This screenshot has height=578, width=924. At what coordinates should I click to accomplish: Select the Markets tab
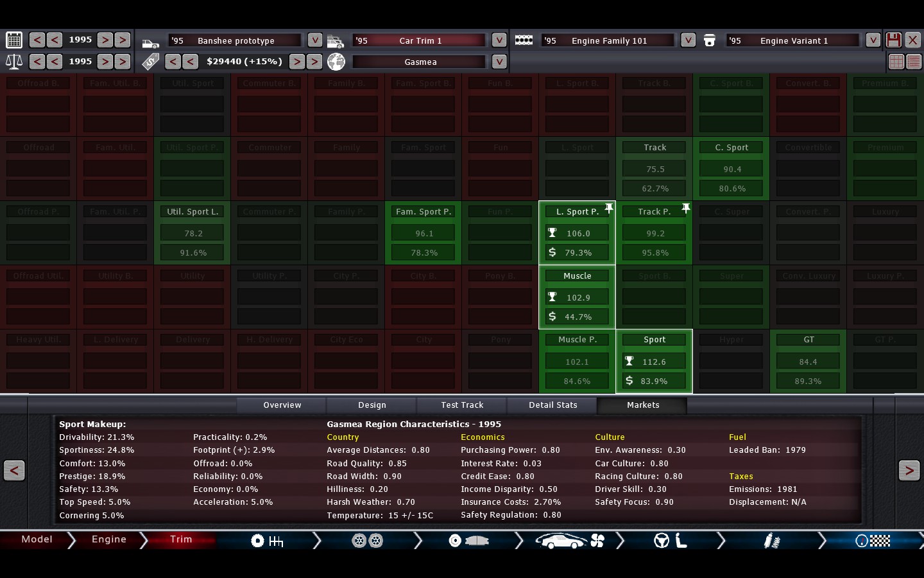point(643,405)
